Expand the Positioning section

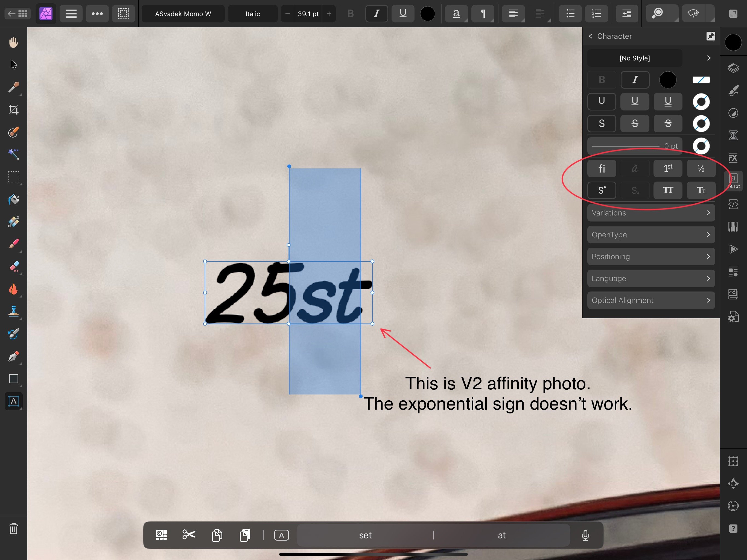[651, 256]
